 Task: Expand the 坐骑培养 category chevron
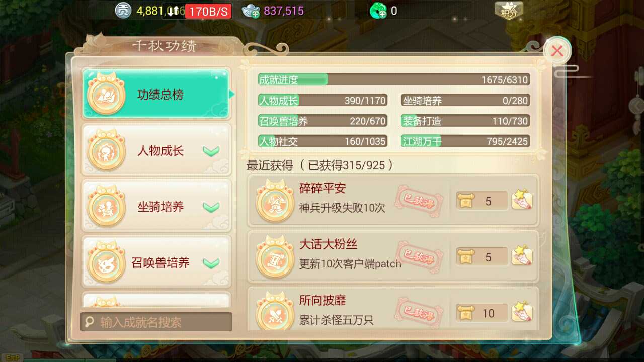coord(211,207)
